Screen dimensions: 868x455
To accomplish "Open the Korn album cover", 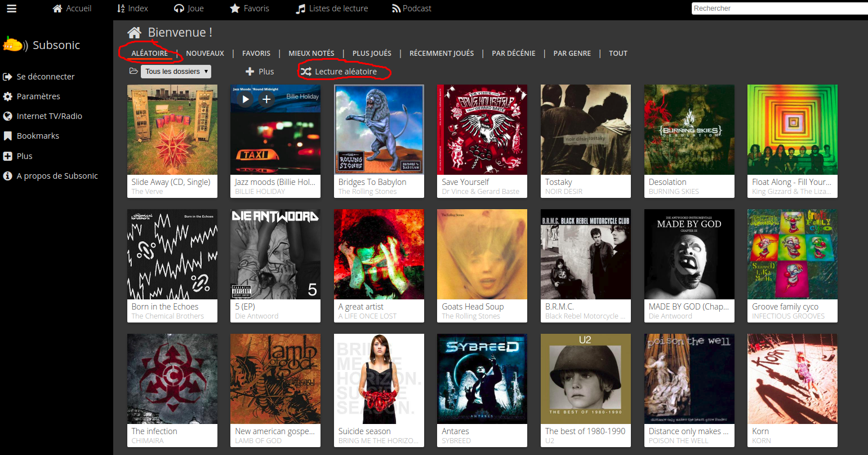I will tap(793, 379).
